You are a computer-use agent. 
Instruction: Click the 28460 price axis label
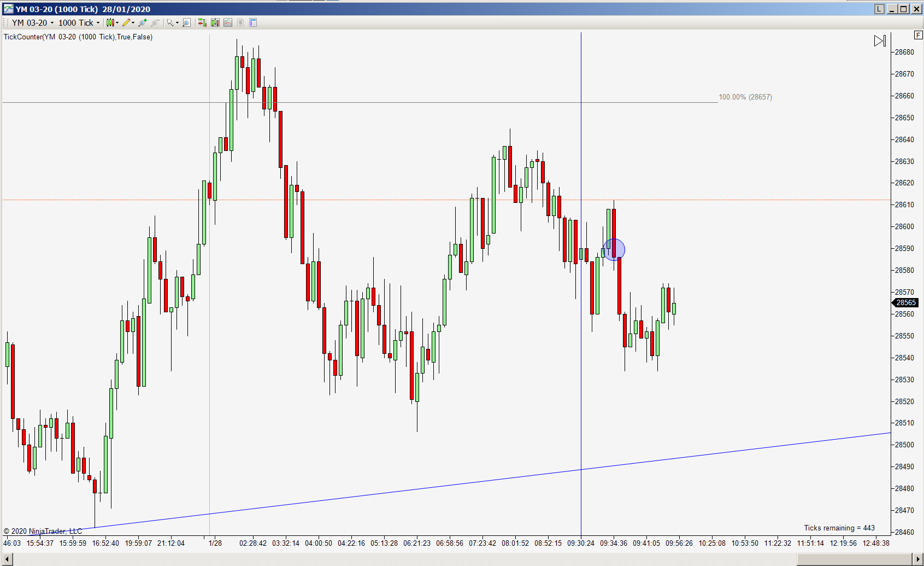point(904,532)
